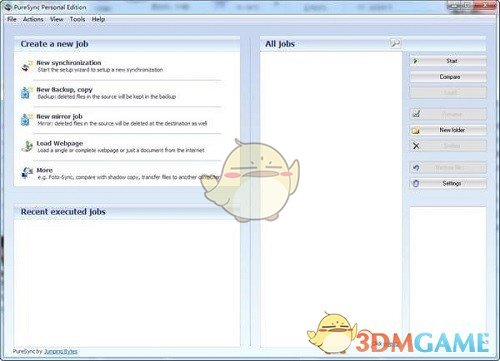Click the More jobs icon
Viewport: 500px width, 361px height.
click(27, 173)
